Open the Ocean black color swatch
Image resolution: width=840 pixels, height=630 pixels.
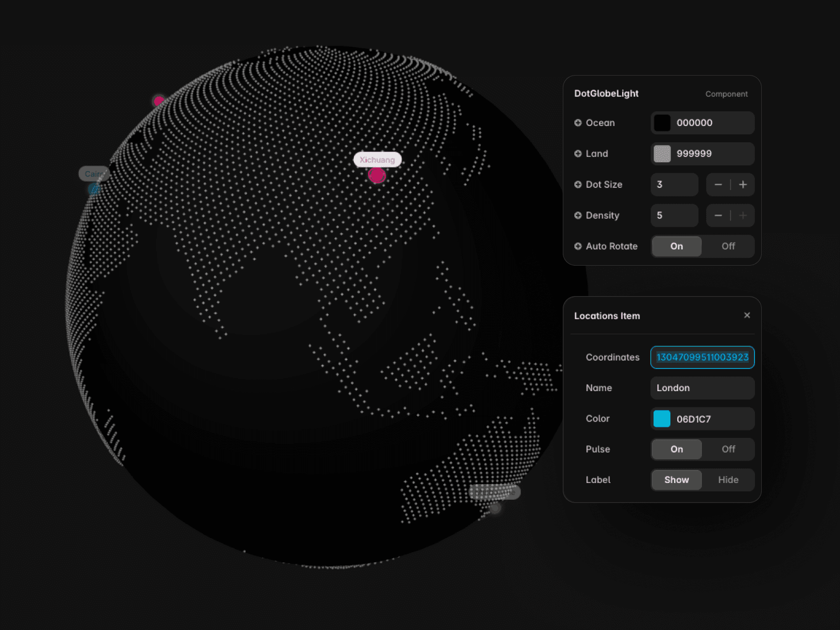662,123
